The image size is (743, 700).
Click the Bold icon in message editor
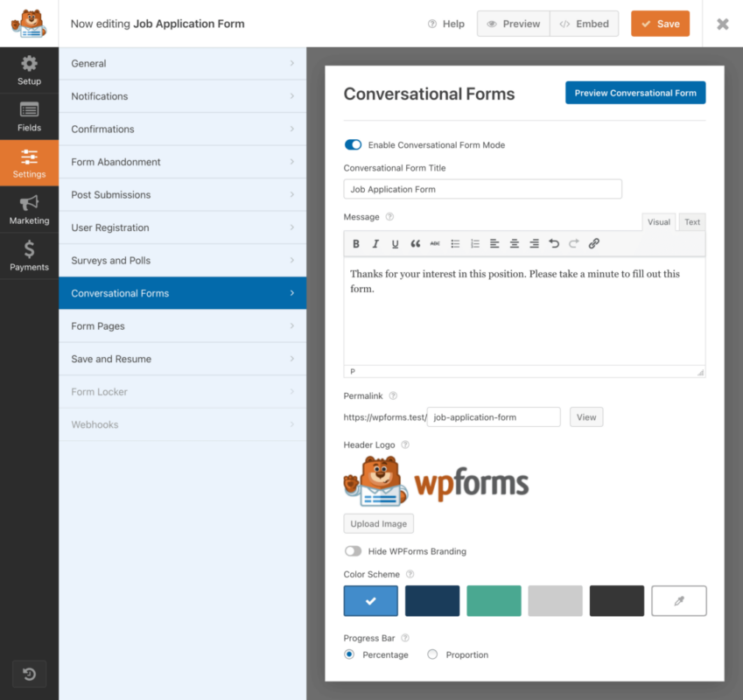pos(356,244)
